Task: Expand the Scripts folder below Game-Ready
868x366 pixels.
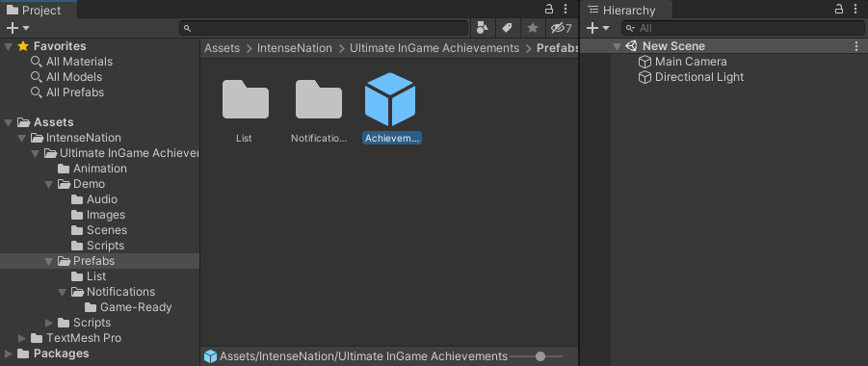Action: (x=49, y=323)
